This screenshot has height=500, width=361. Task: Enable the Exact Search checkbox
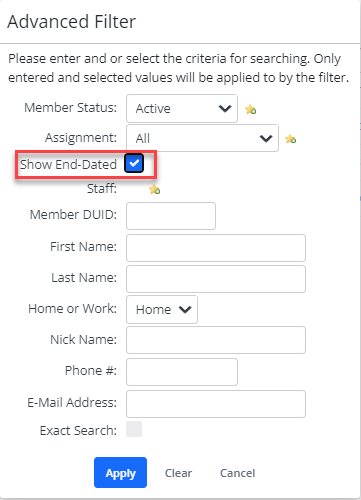click(x=134, y=429)
